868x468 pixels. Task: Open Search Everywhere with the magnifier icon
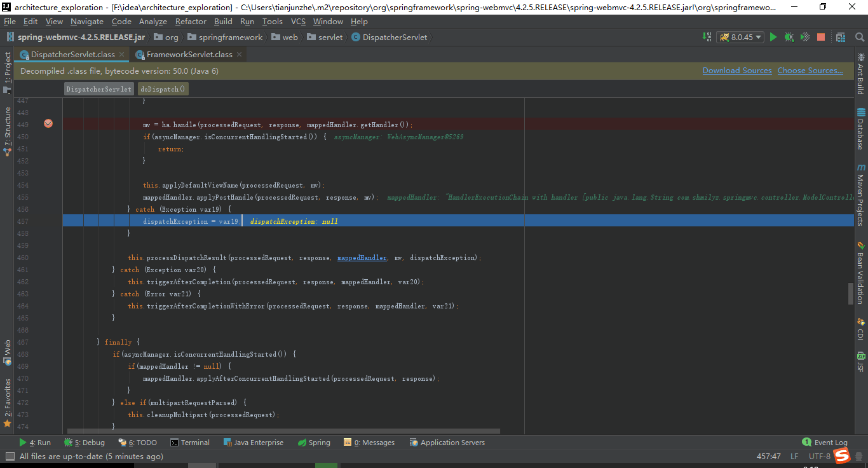click(x=859, y=38)
